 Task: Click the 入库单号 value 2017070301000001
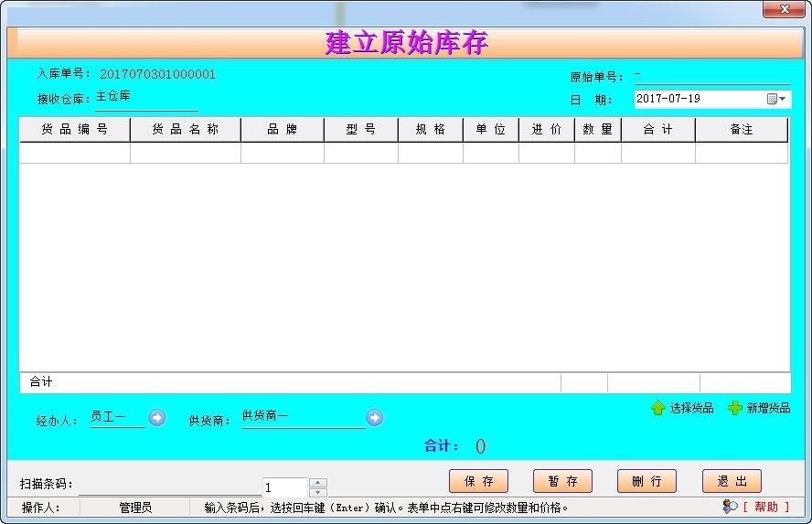[x=157, y=74]
